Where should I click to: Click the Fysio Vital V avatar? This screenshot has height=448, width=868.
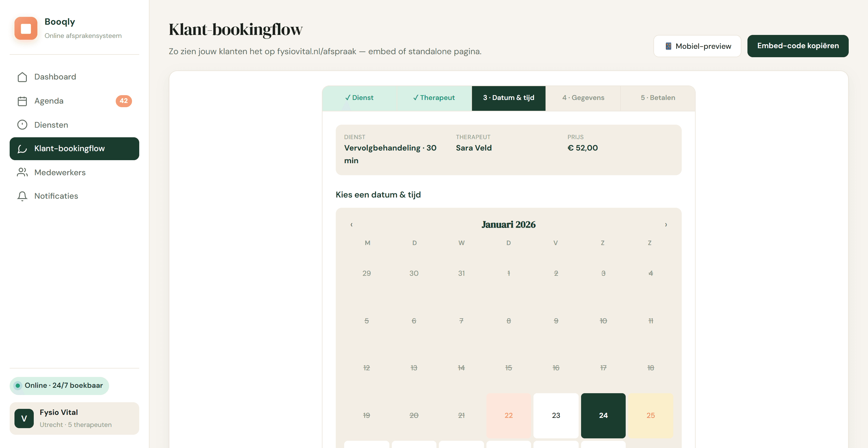click(x=24, y=418)
